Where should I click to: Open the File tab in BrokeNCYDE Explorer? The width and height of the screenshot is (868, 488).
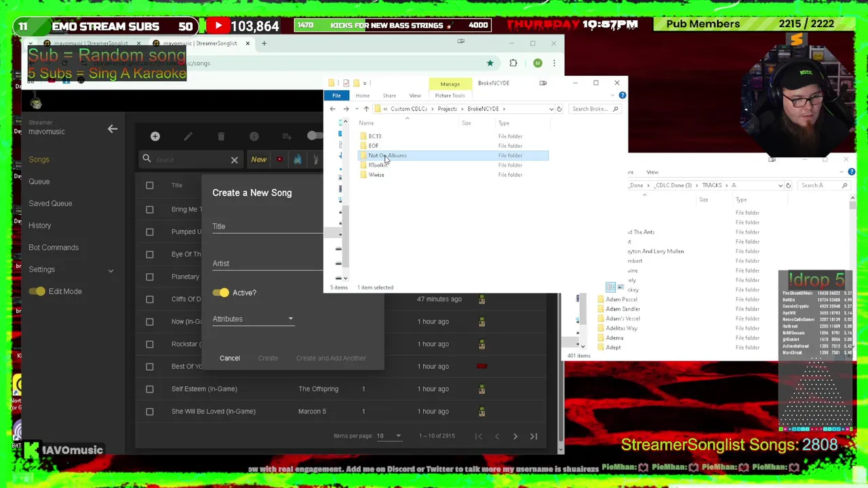(336, 96)
